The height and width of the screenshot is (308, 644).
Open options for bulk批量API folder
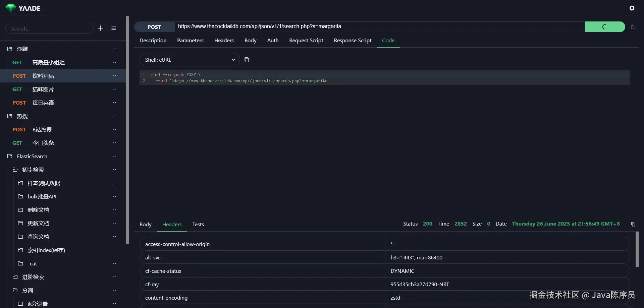coord(114,196)
